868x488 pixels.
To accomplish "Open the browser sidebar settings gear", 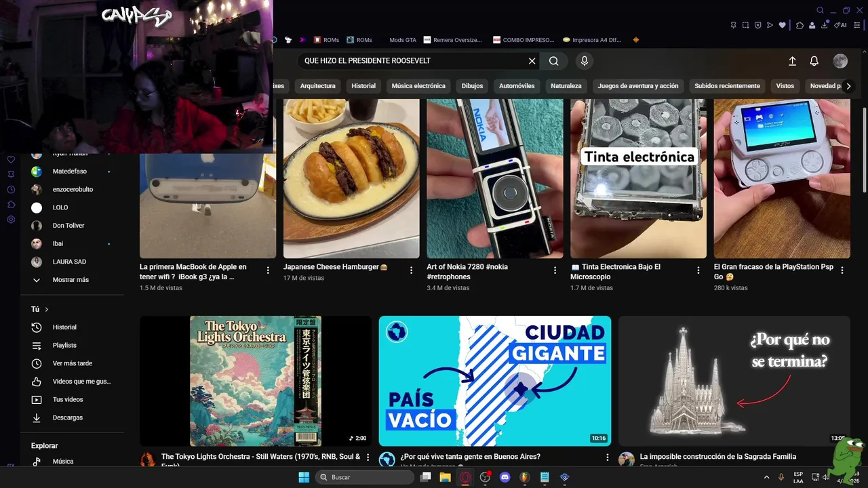I will 11,220.
